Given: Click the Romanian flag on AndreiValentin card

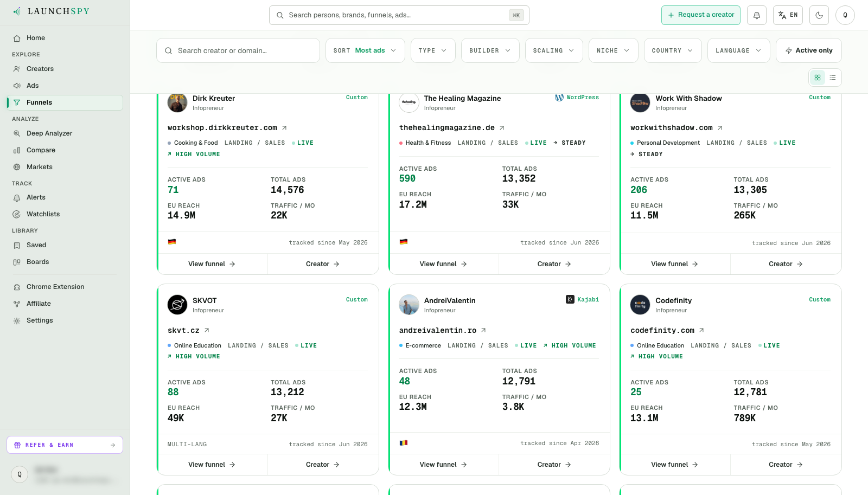Looking at the screenshot, I should coord(404,443).
